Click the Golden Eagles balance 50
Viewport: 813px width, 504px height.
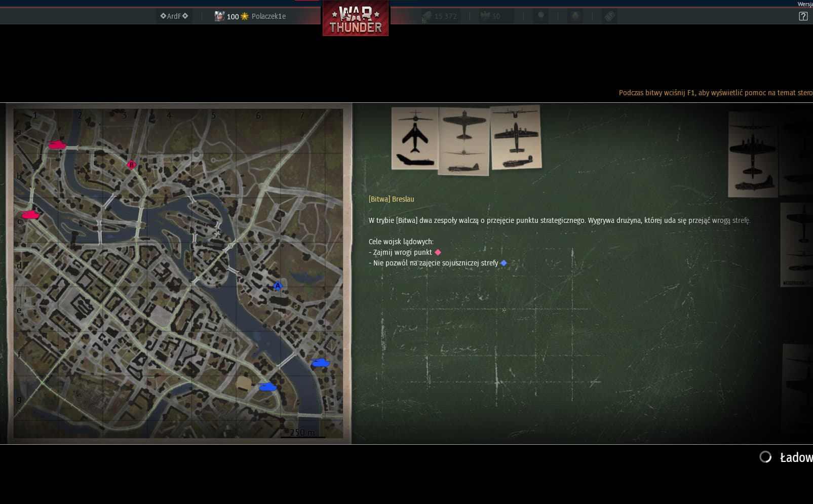coord(490,16)
